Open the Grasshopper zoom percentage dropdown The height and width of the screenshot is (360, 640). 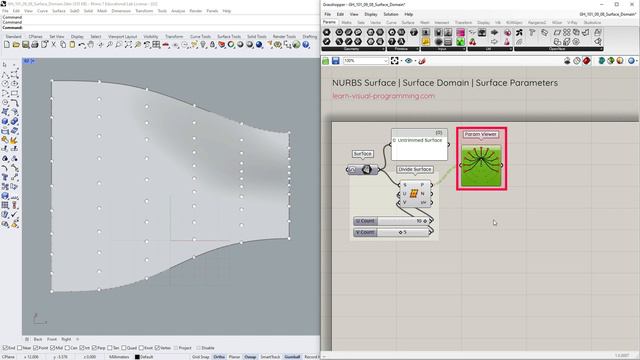click(386, 61)
